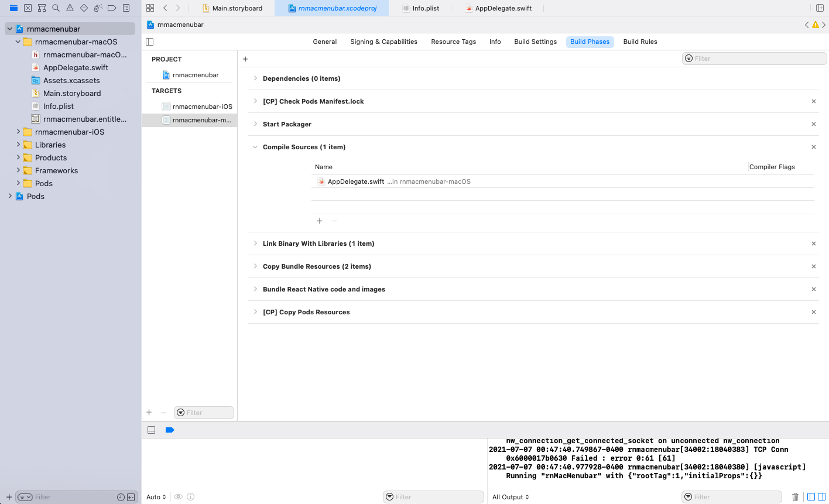The image size is (829, 504).
Task: Select AppDelegate.swift in project navigator
Action: (70, 67)
